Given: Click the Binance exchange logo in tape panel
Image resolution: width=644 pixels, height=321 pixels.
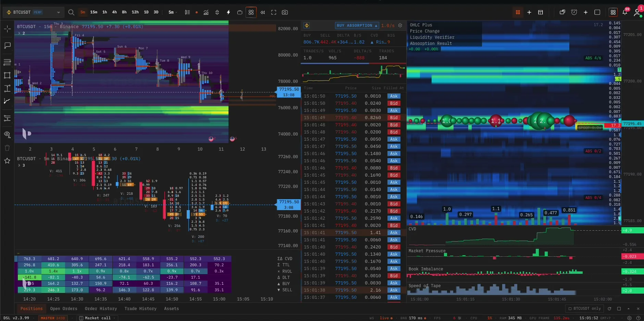Looking at the screenshot, I should pos(307,26).
